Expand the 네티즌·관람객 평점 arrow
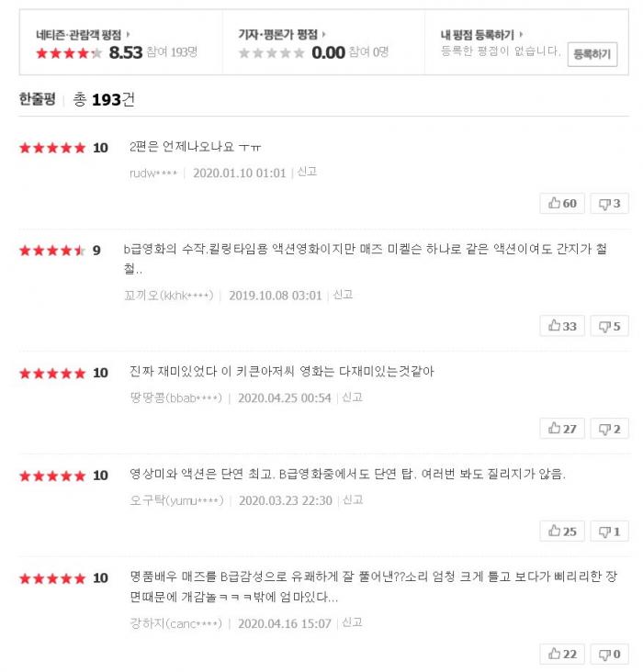 pos(127,34)
